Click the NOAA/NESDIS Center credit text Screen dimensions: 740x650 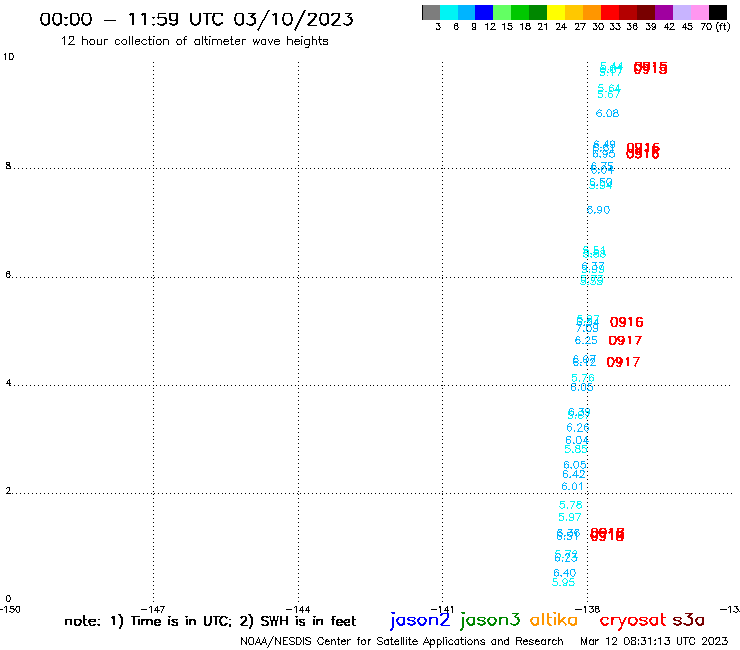pyautogui.click(x=402, y=641)
